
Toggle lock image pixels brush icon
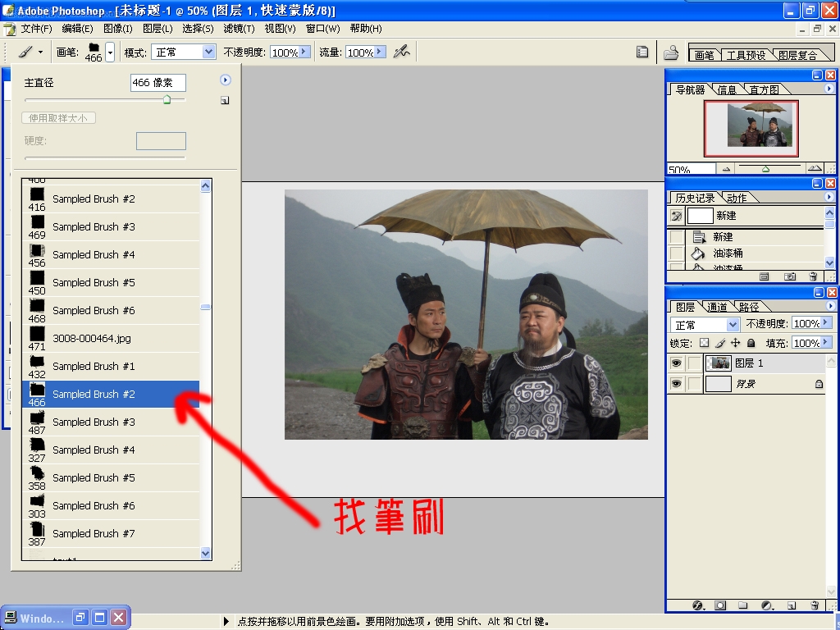(x=720, y=343)
